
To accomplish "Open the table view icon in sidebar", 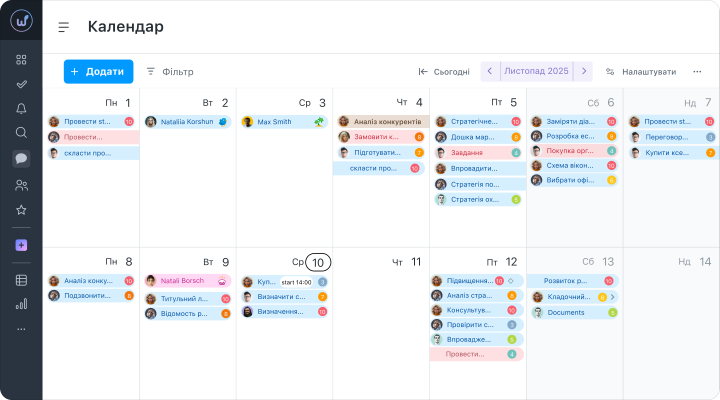I will point(21,280).
